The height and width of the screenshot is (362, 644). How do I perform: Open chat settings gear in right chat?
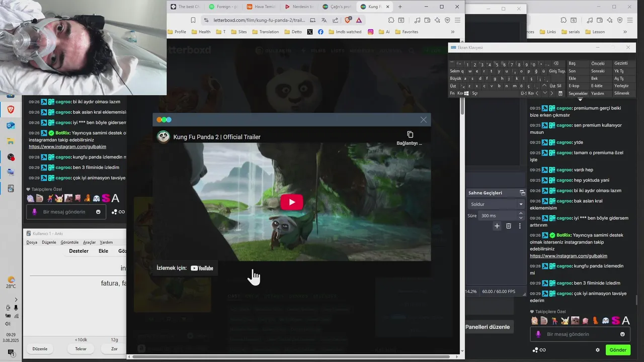(x=598, y=350)
